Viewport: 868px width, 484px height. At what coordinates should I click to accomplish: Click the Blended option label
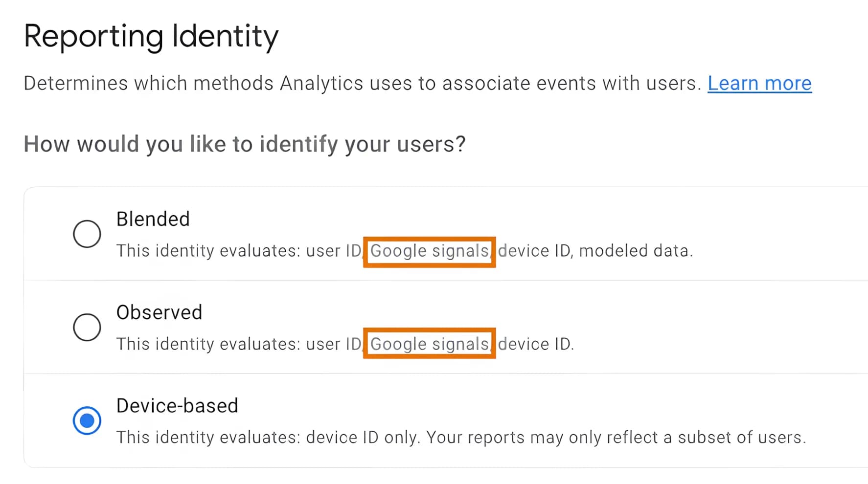pos(153,219)
